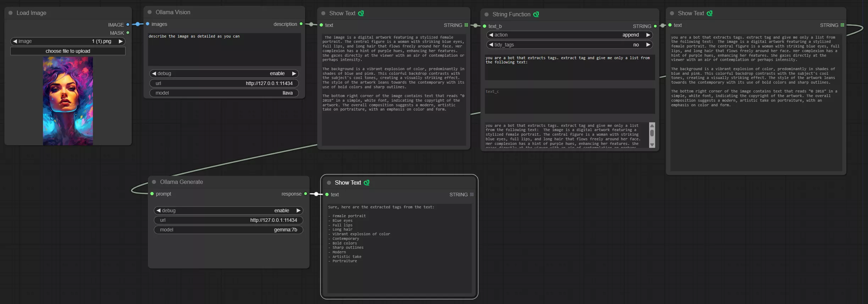Toggle the tidy_tags option in String Function
Screen dimensions: 868x304
pyautogui.click(x=569, y=45)
